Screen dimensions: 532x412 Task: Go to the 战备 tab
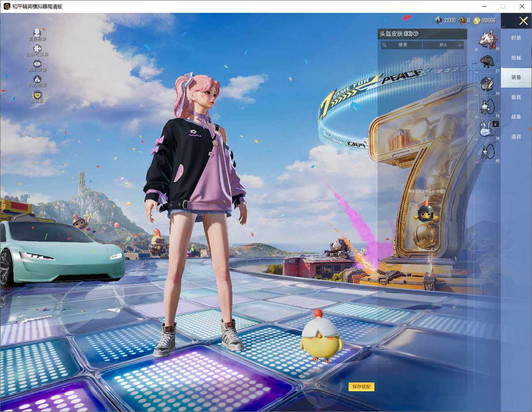pyautogui.click(x=516, y=117)
